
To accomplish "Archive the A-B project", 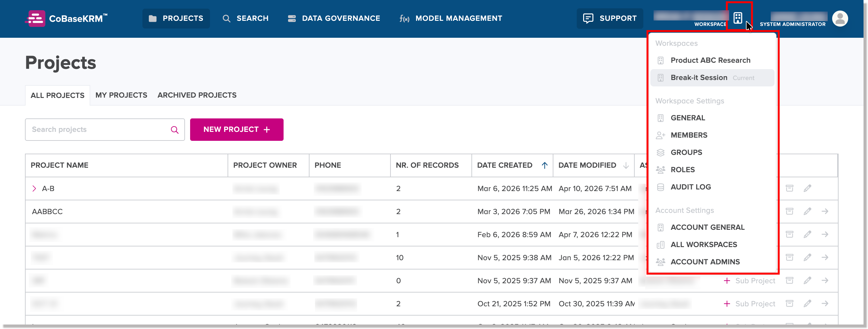I will click(x=789, y=188).
